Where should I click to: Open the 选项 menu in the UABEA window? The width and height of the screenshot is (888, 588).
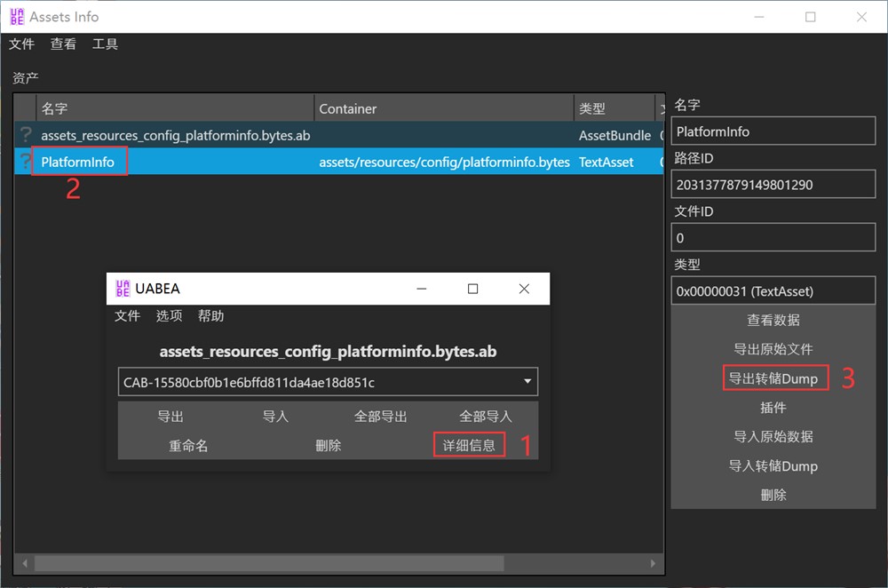169,315
